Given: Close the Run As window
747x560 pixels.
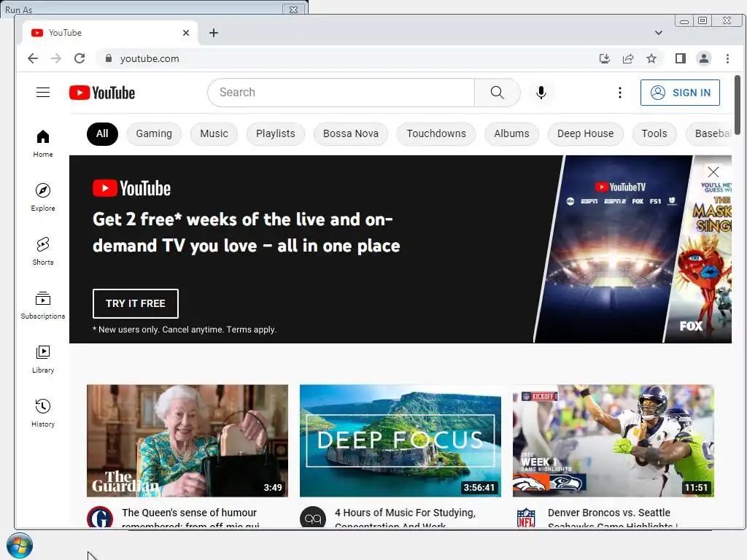Looking at the screenshot, I should pyautogui.click(x=293, y=9).
